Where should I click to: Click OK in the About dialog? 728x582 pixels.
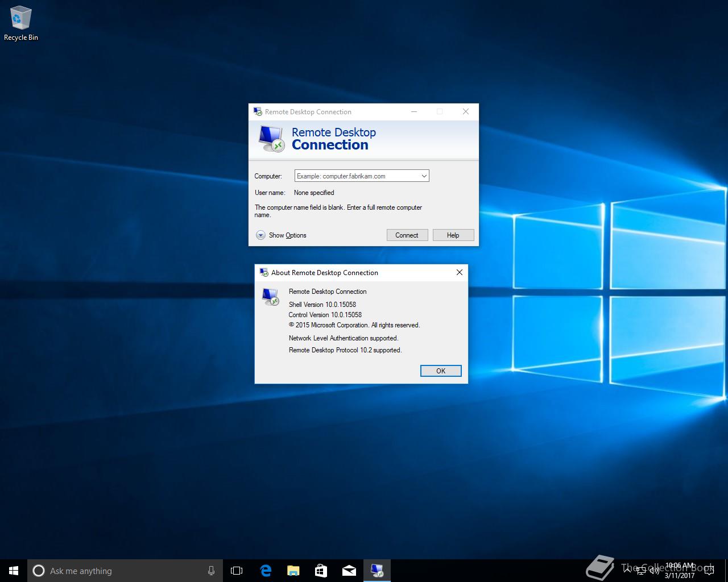(x=441, y=371)
